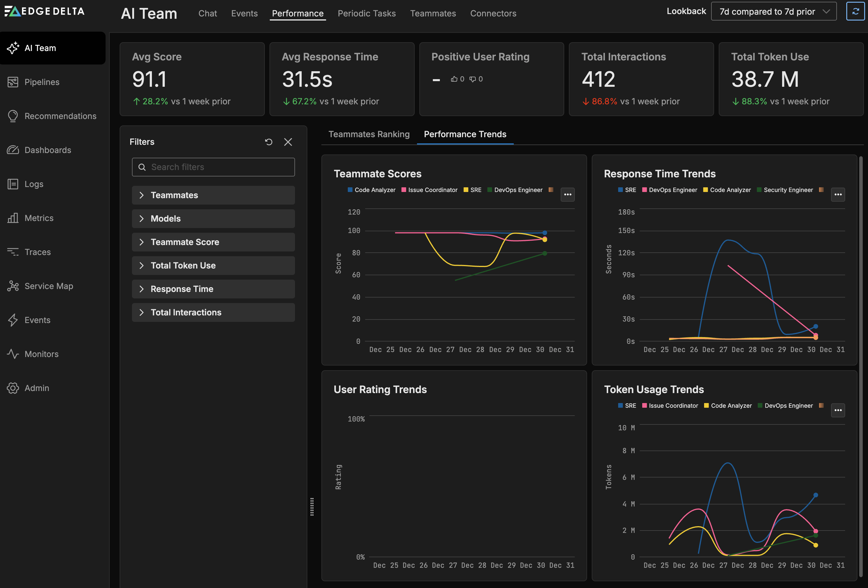Image resolution: width=868 pixels, height=588 pixels.
Task: Open Service Map in the sidebar
Action: coord(49,286)
